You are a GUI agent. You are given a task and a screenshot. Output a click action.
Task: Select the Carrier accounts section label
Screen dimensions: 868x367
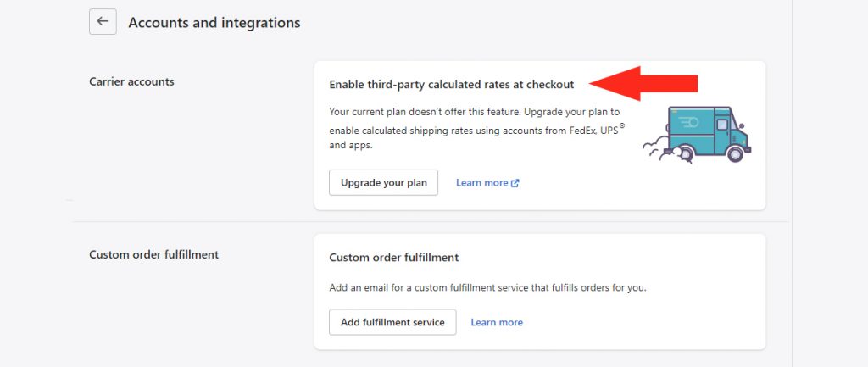tap(131, 82)
